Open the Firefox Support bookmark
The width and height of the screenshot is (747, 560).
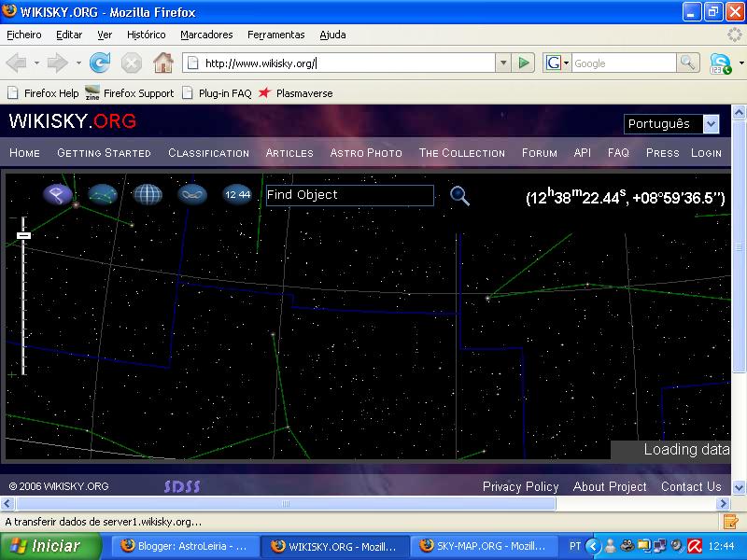pos(130,93)
